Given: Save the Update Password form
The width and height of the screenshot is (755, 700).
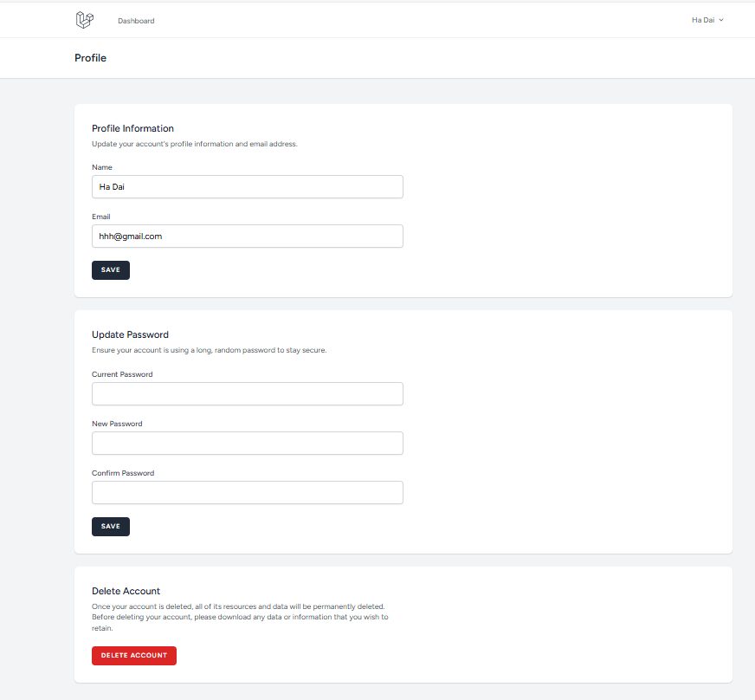Looking at the screenshot, I should point(111,527).
